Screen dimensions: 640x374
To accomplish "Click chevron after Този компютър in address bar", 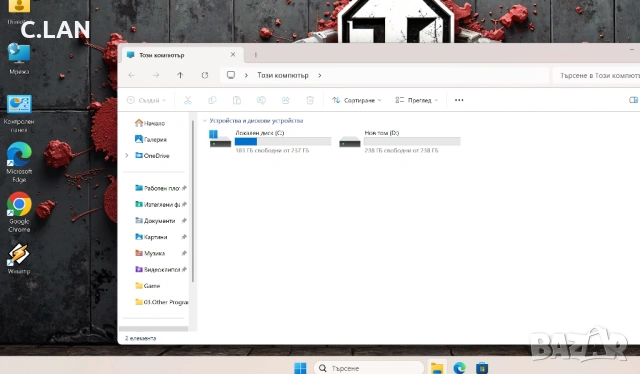I will click(320, 75).
